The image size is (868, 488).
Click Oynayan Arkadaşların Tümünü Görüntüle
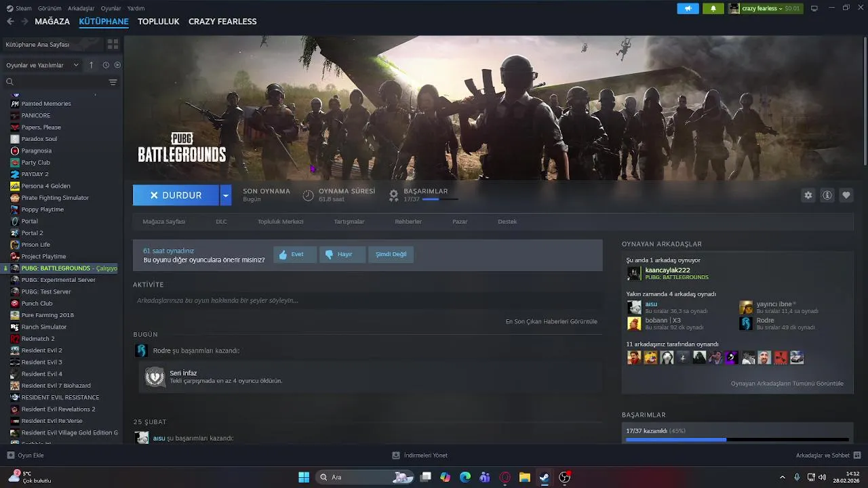(787, 384)
